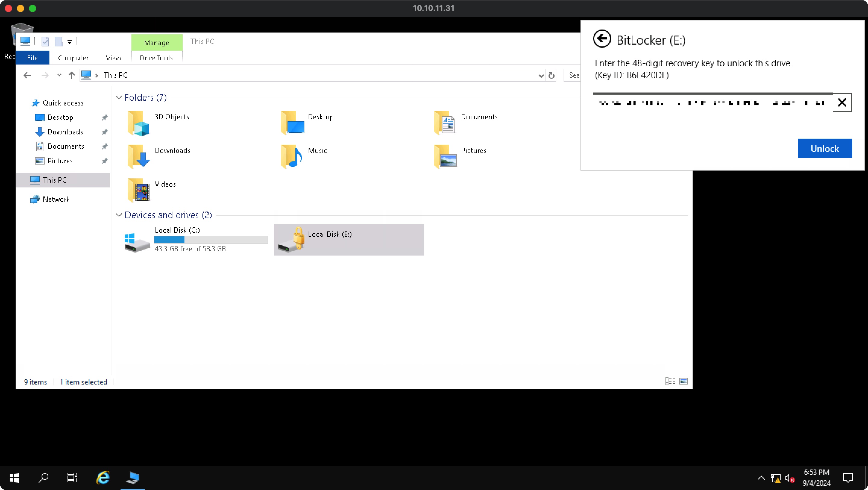Click the BitLocker back arrow icon

click(x=602, y=39)
